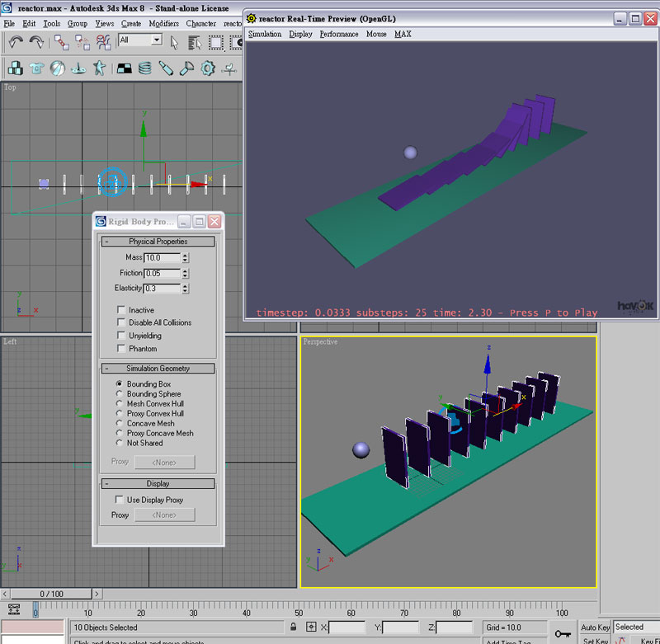Screen dimensions: 660x644
Task: Create a reactor Soft Body Collection (ball icon)
Action: pyautogui.click(x=58, y=68)
